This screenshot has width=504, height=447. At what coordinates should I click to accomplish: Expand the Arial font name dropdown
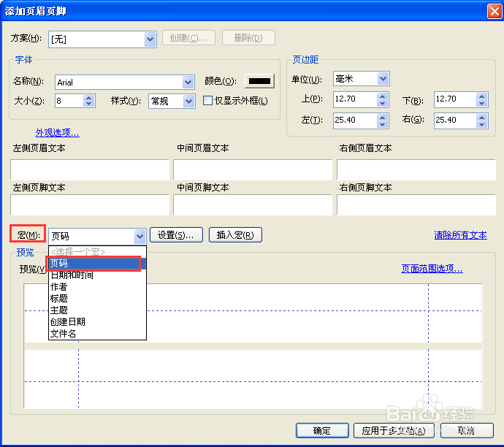[x=188, y=83]
